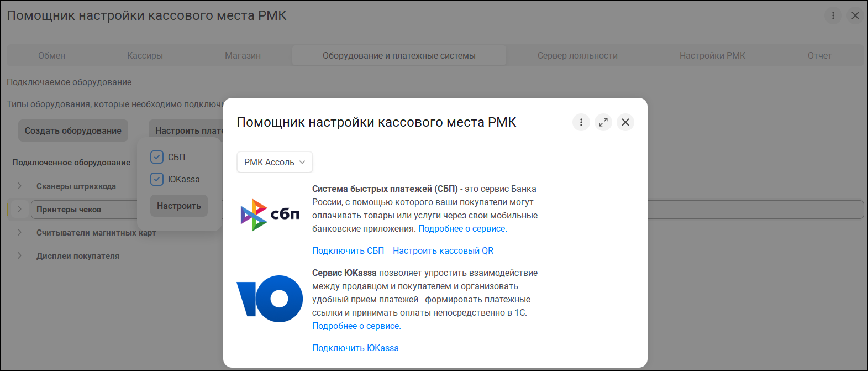Expand Считыватели магнитных карт node
Screen dimensions: 868x371
point(19,232)
